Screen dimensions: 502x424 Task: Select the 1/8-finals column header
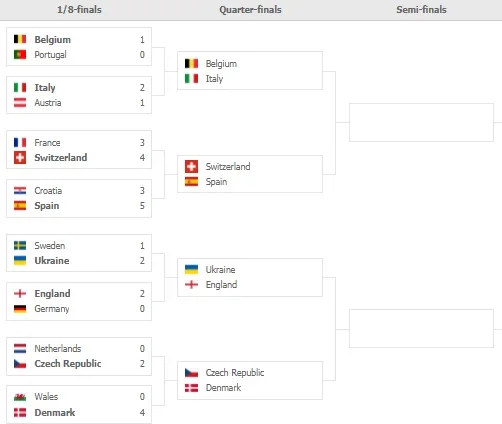click(x=79, y=10)
